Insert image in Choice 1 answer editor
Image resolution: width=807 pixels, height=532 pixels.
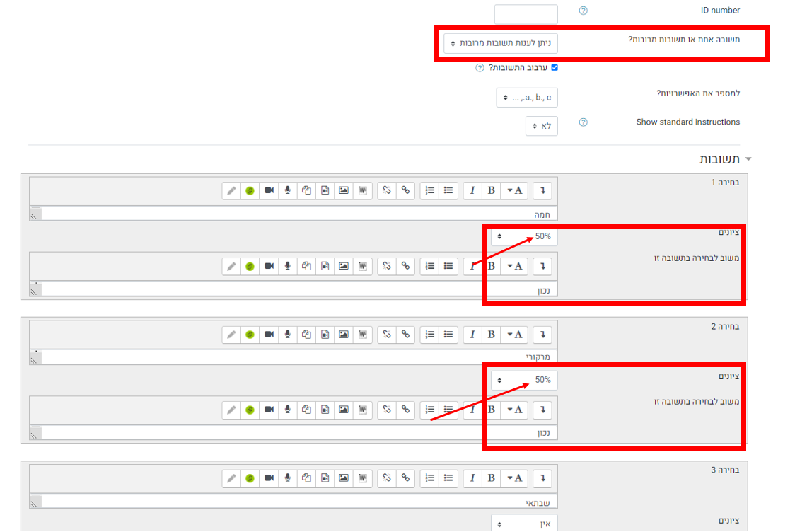(343, 190)
